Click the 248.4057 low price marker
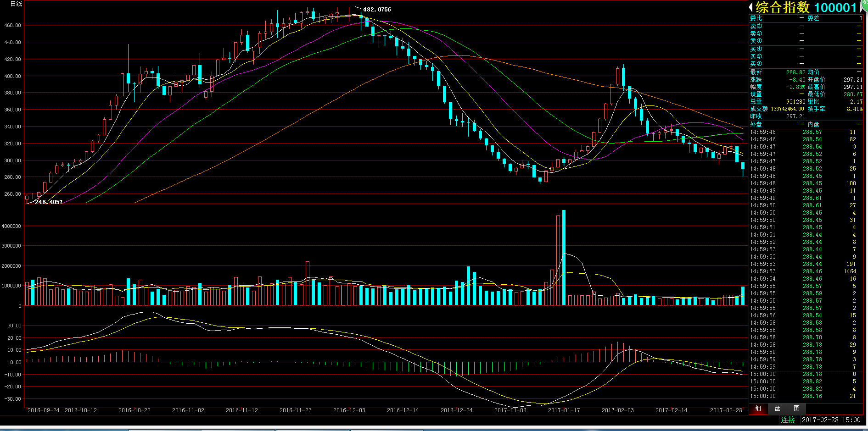The width and height of the screenshot is (868, 431). point(49,202)
